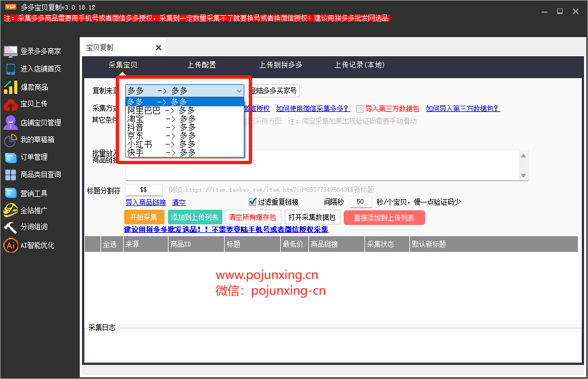
Task: Click the Ai icon for AI智能优化
Action: pyautogui.click(x=11, y=245)
